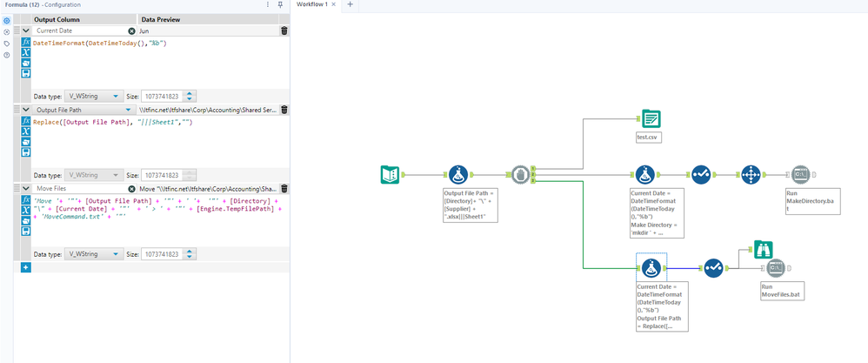Grab the drag handle of Current Date expression
Image resolution: width=868 pixels, height=363 pixels.
point(16,31)
